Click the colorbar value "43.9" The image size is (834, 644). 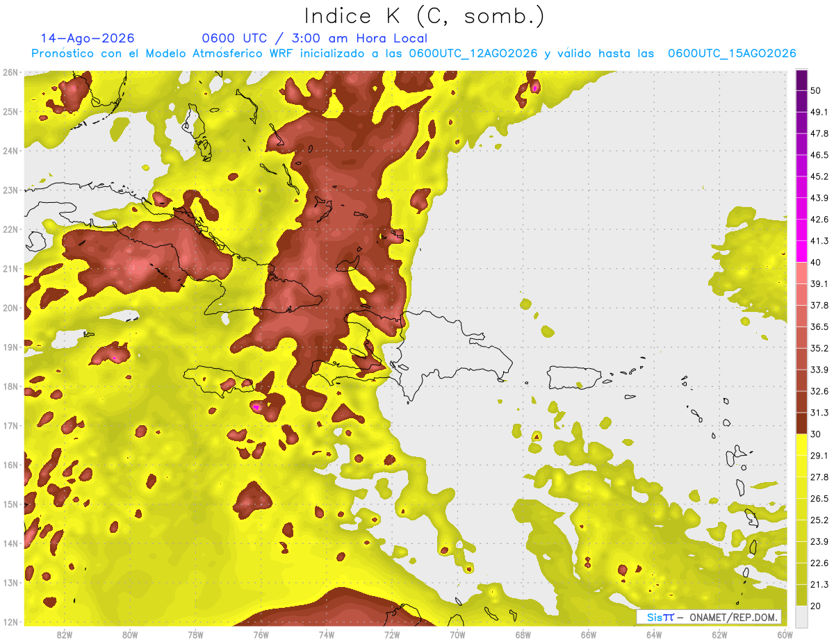pyautogui.click(x=819, y=198)
